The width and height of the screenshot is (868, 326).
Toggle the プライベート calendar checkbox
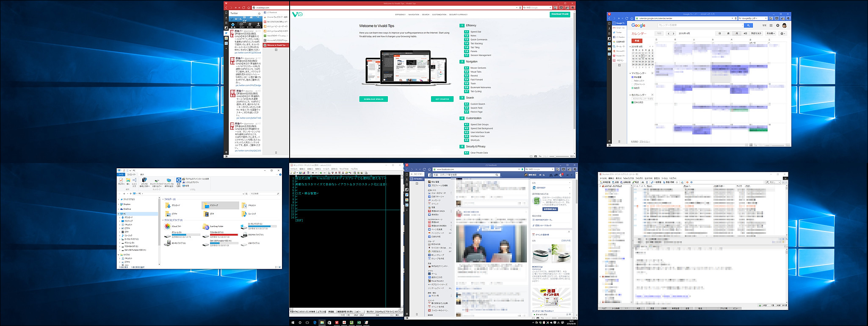pyautogui.click(x=633, y=84)
